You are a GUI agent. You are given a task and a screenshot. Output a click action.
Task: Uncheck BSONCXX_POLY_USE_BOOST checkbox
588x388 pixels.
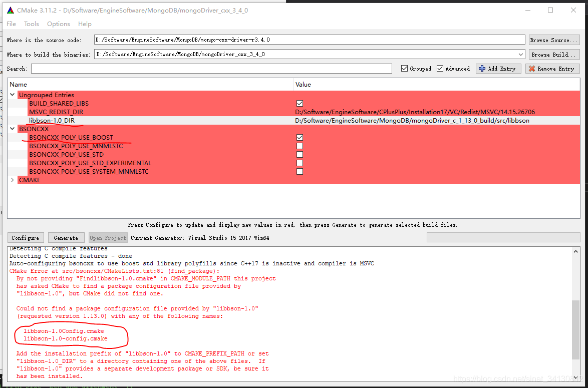click(300, 137)
